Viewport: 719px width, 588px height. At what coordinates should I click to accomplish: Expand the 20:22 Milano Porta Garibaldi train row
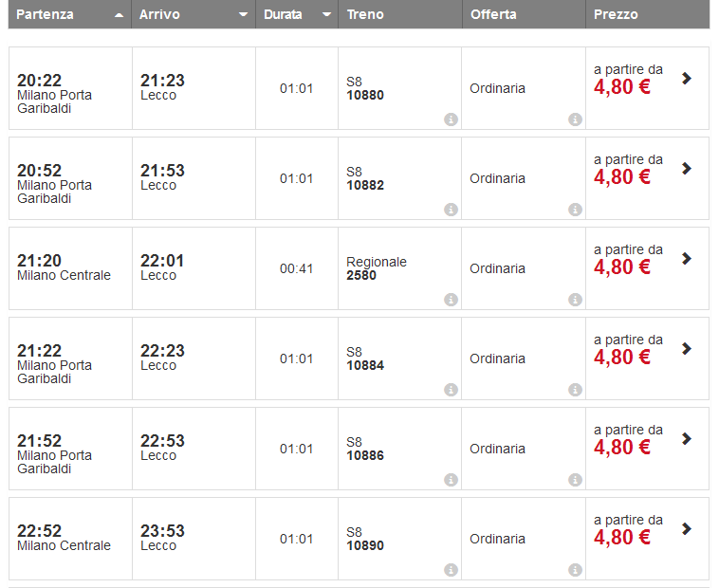tap(687, 79)
